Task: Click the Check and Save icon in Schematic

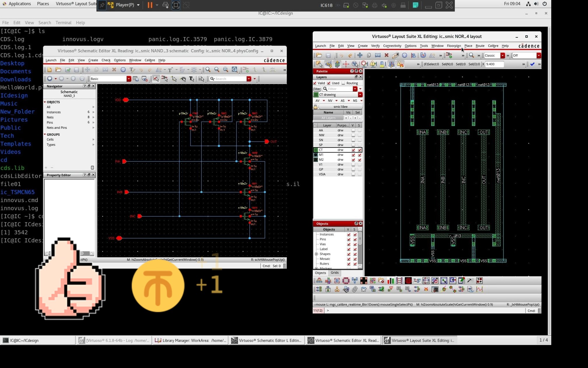Action: tap(68, 70)
